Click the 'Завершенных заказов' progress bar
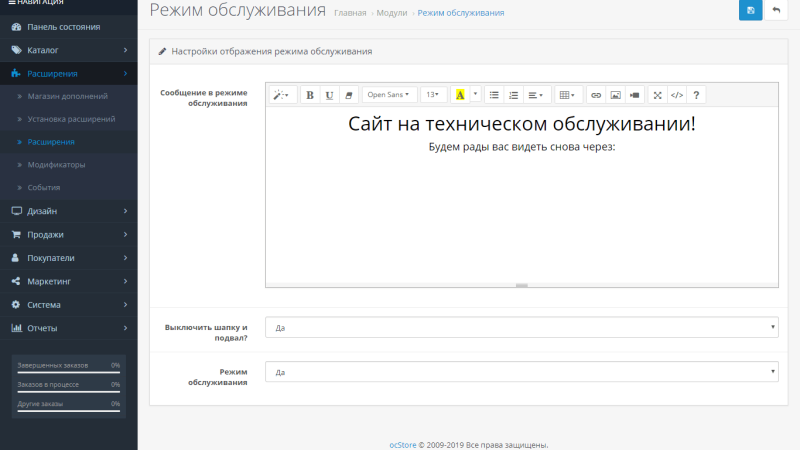Screen dimensions: 800x450 (68, 372)
